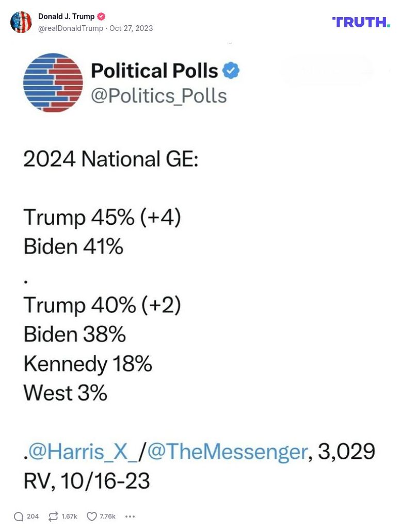The width and height of the screenshot is (401, 532).
Task: Click the 7.76k likes count
Action: (106, 516)
